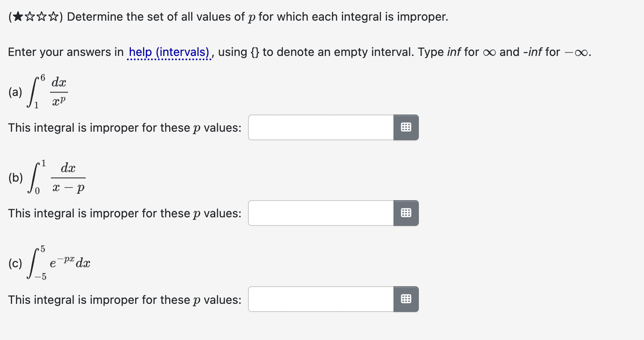Open equation editor for part (b) answer
This screenshot has width=644, height=340.
tap(406, 213)
